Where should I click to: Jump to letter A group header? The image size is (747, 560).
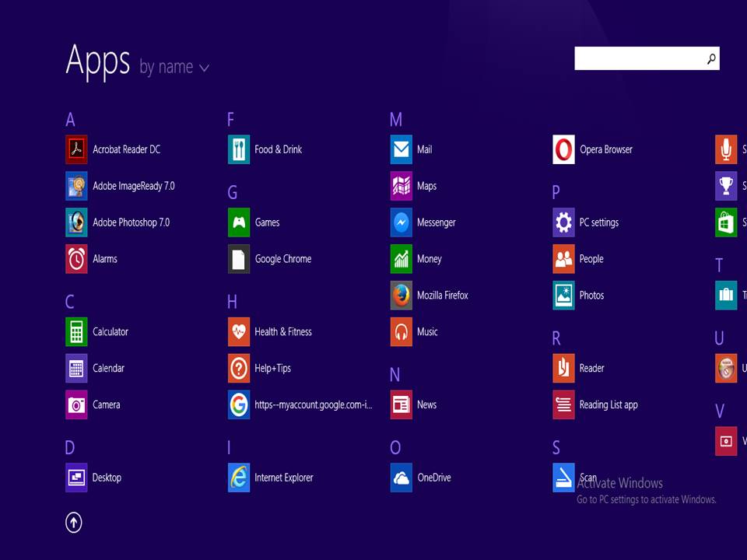tap(70, 120)
